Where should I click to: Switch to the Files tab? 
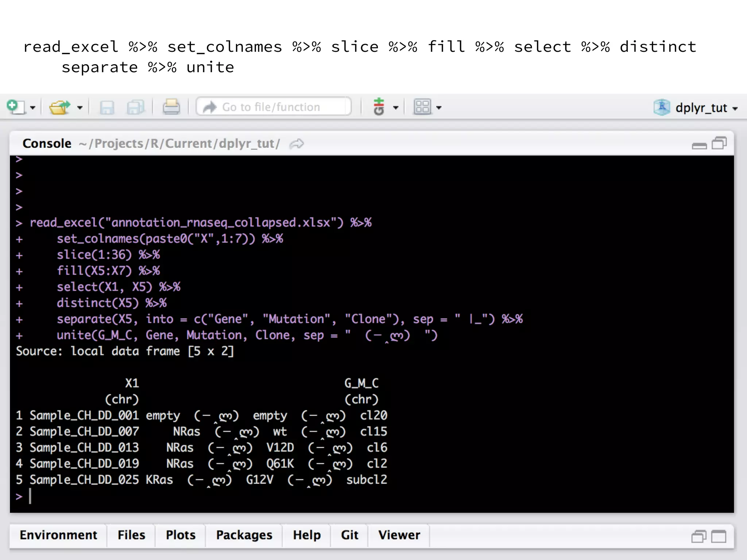click(131, 535)
